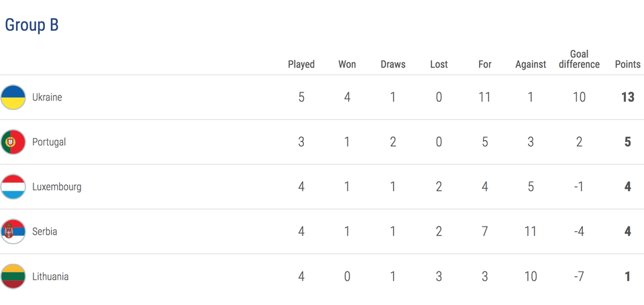Click the Serbia flag icon
The width and height of the screenshot is (644, 305).
pos(13,232)
